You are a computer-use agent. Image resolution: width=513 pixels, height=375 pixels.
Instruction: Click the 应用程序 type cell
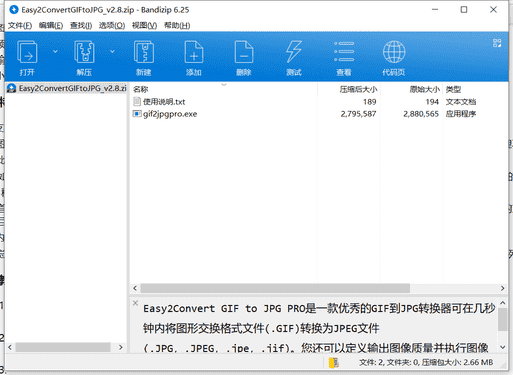click(x=461, y=114)
